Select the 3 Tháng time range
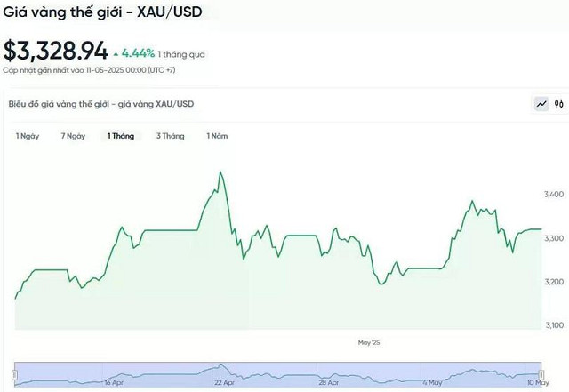Image resolution: width=569 pixels, height=392 pixels. coord(171,136)
